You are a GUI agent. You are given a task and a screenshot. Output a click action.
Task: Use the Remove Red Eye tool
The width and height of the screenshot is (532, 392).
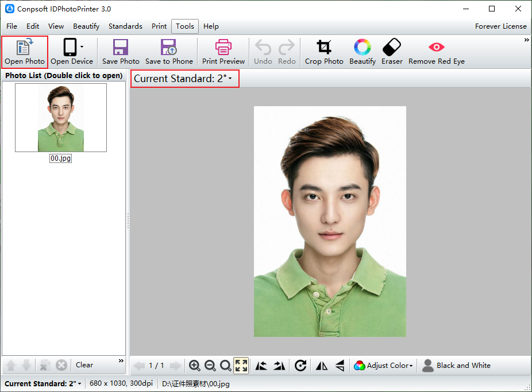436,52
